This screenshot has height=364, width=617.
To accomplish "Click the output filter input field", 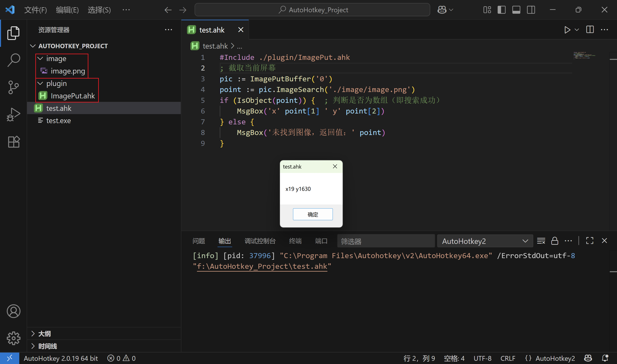I will 386,241.
